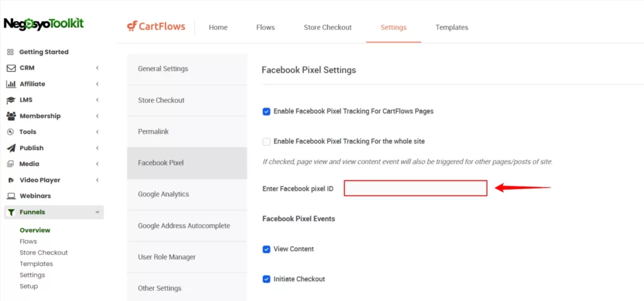Disable Facebook Pixel Tracking for CartFlows Pages
This screenshot has height=301, width=644.
coord(267,111)
